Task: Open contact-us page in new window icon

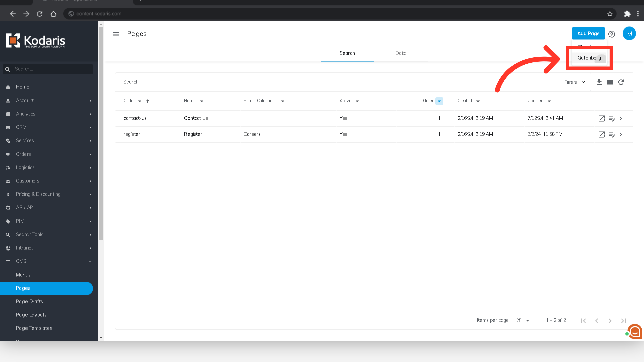Action: tap(602, 118)
